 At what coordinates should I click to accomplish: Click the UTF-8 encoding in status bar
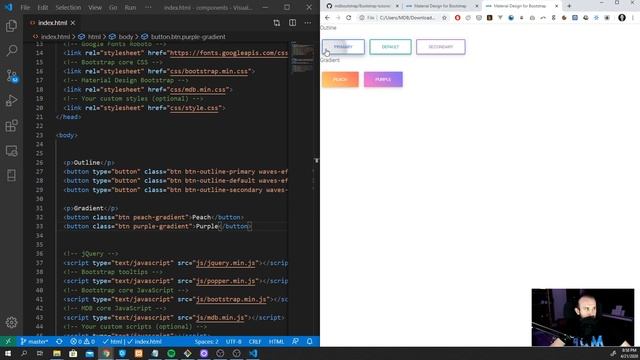click(x=233, y=342)
